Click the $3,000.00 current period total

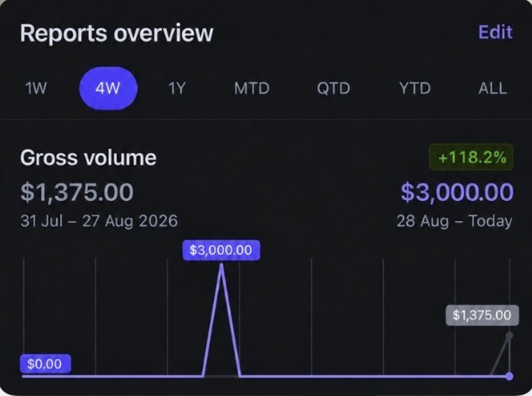pos(457,191)
